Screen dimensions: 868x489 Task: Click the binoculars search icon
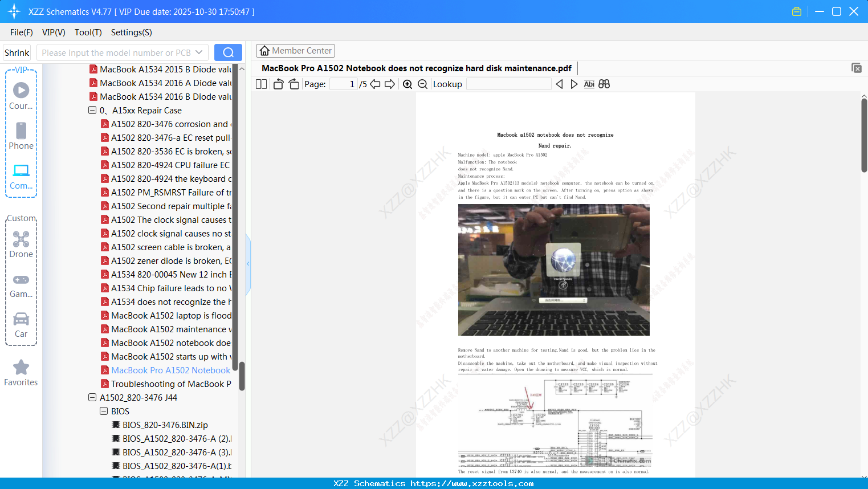pyautogui.click(x=604, y=84)
